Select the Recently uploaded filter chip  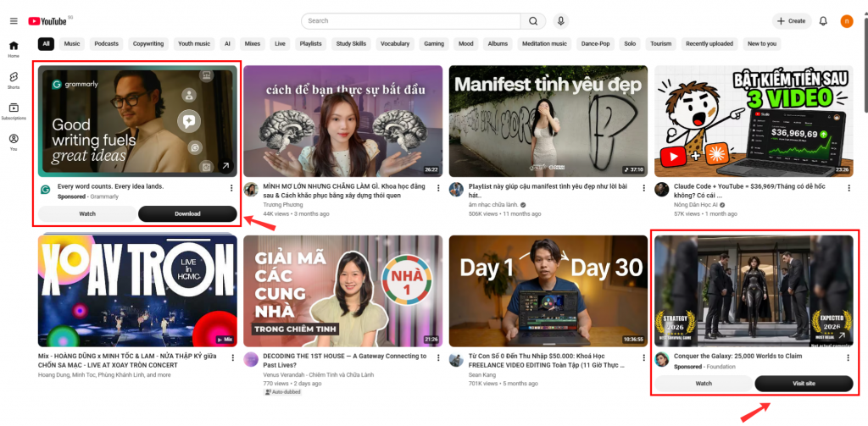point(709,44)
